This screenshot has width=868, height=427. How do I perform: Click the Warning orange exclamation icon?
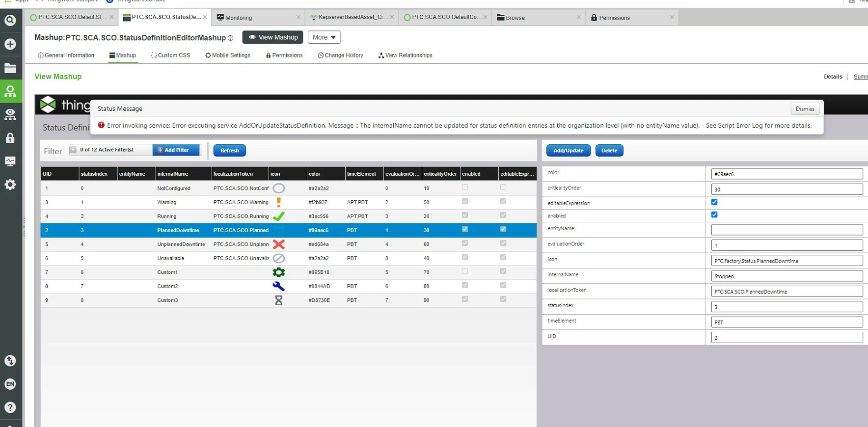[x=279, y=202]
